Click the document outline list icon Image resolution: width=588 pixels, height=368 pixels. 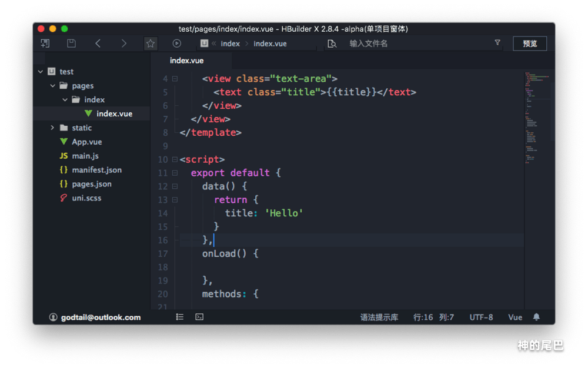point(180,317)
